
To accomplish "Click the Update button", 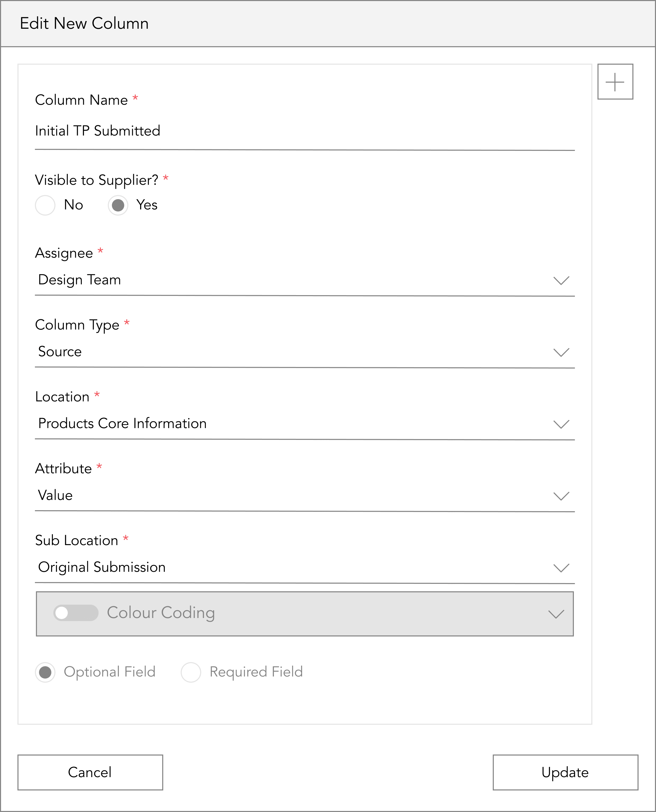I will (x=565, y=772).
